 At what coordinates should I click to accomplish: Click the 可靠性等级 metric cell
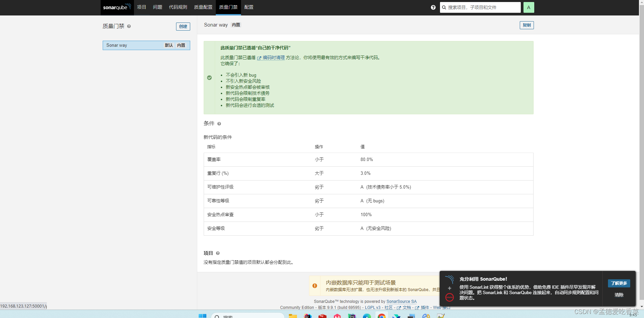[x=218, y=201]
